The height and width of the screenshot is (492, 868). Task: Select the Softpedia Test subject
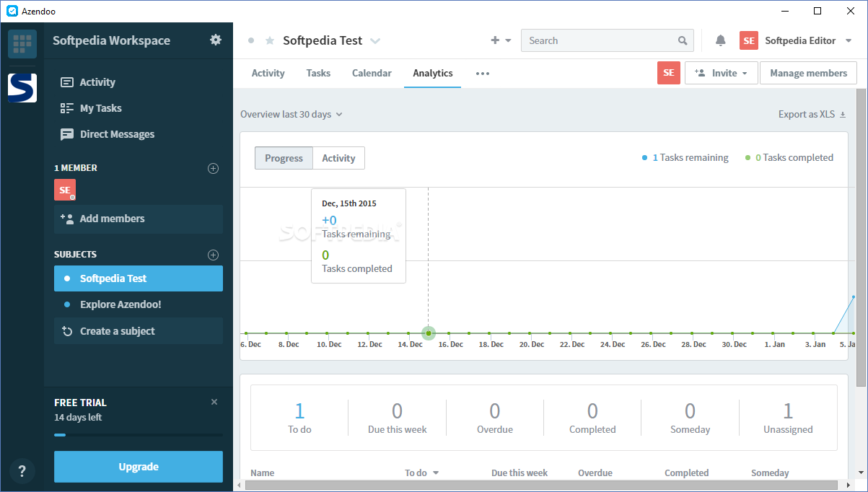click(x=139, y=278)
